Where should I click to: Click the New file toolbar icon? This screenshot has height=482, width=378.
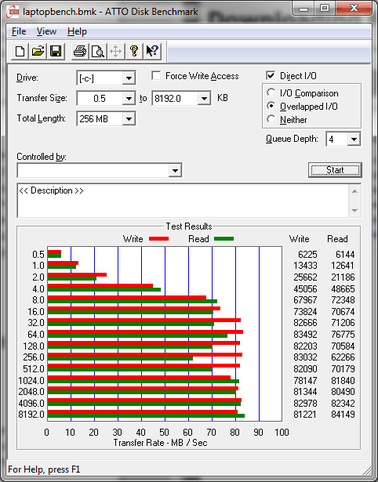[x=20, y=51]
